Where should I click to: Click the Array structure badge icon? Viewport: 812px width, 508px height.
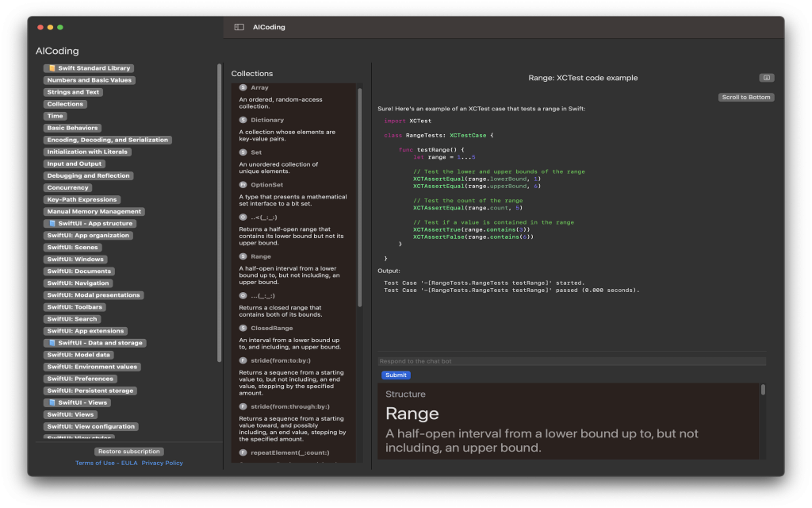[243, 87]
